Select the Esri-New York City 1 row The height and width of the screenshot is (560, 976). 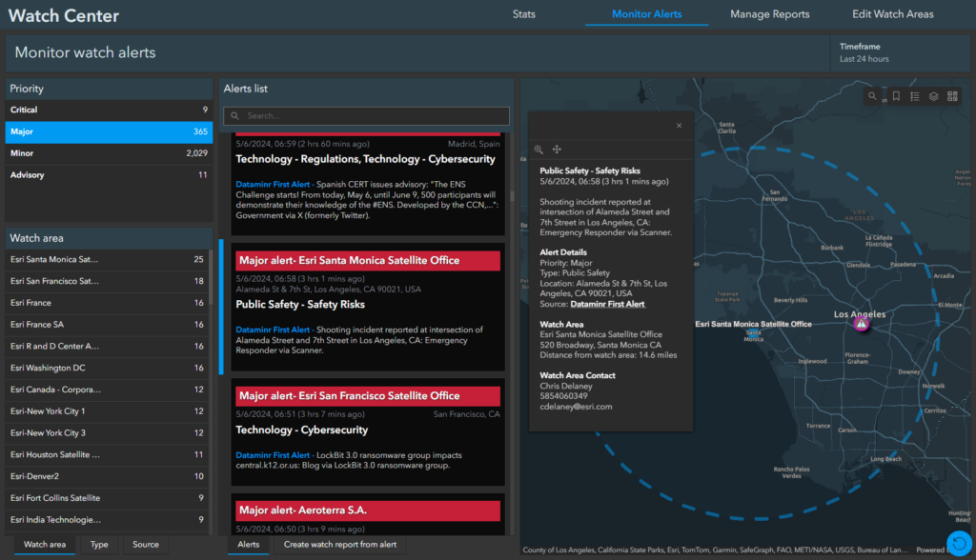click(x=107, y=411)
